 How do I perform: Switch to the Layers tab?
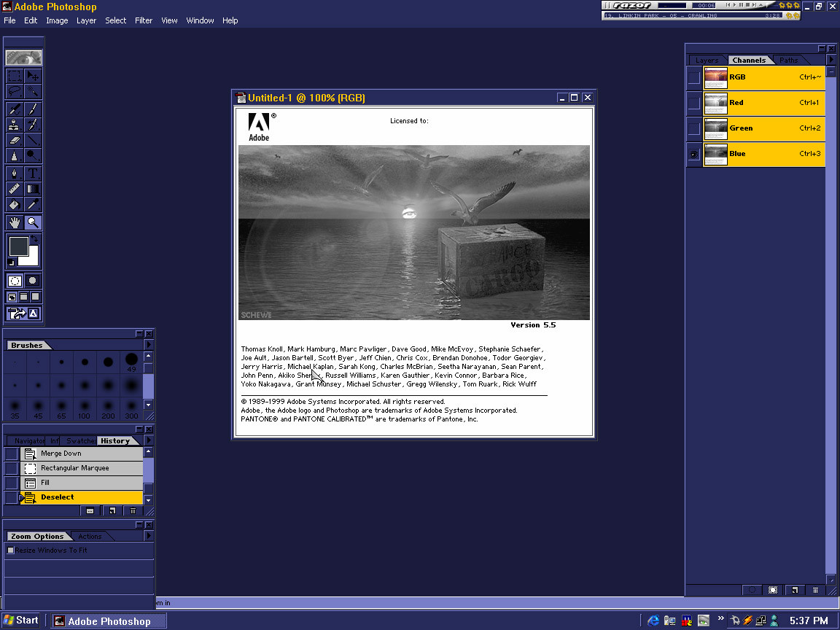(x=707, y=60)
